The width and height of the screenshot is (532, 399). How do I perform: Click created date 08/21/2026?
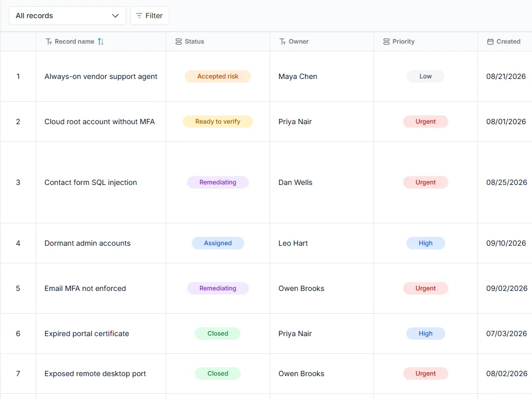click(506, 76)
